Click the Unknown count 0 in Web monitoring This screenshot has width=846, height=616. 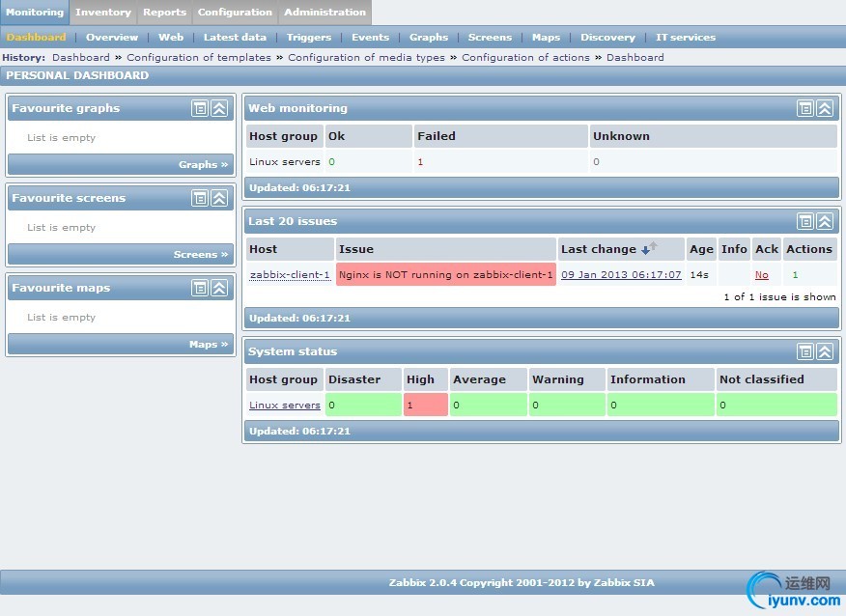[x=596, y=162]
